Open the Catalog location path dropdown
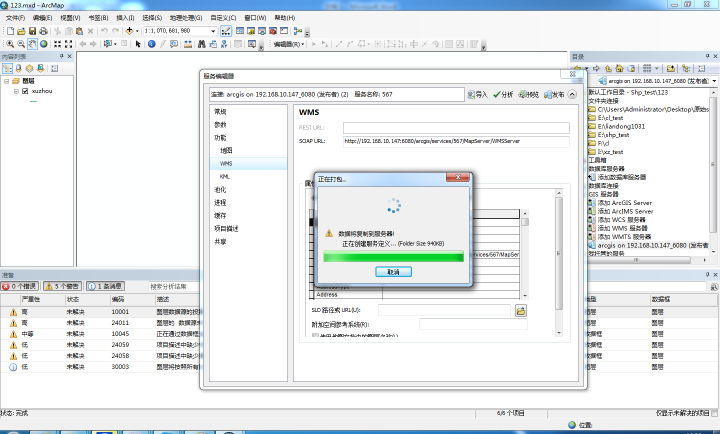 [x=714, y=81]
